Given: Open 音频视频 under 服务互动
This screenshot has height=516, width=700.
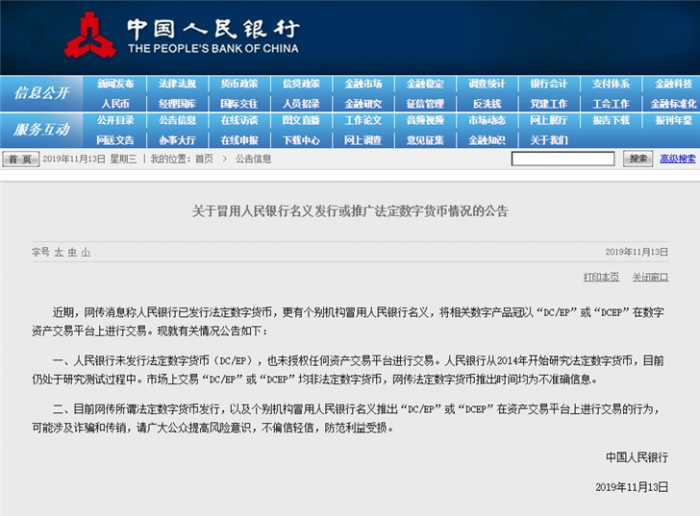Looking at the screenshot, I should (425, 120).
